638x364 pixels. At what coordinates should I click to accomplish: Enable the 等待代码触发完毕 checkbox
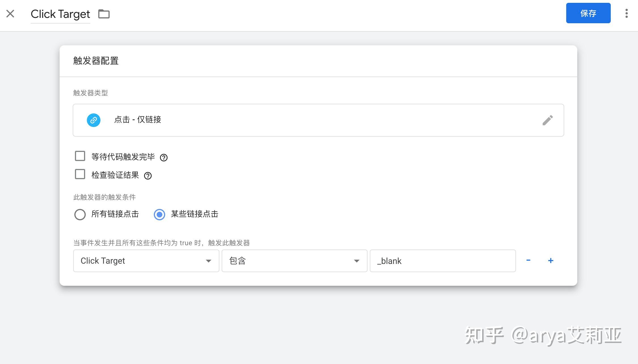point(80,156)
